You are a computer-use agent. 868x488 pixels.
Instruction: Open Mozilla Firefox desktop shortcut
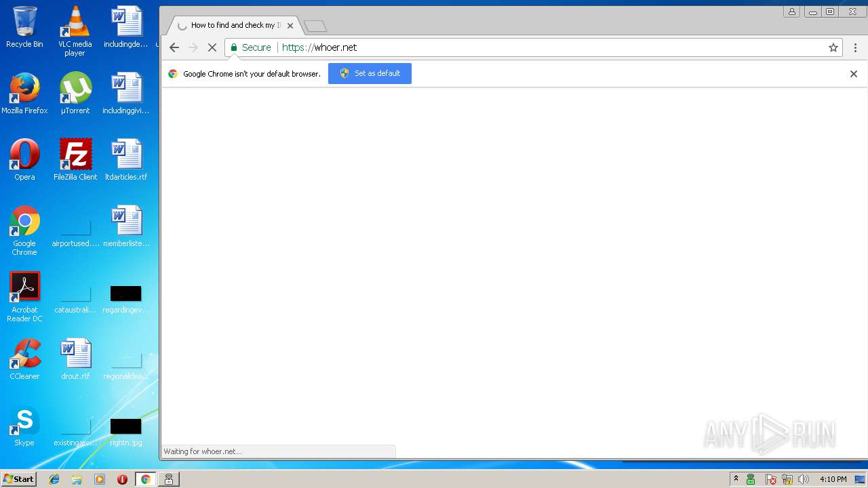(24, 94)
